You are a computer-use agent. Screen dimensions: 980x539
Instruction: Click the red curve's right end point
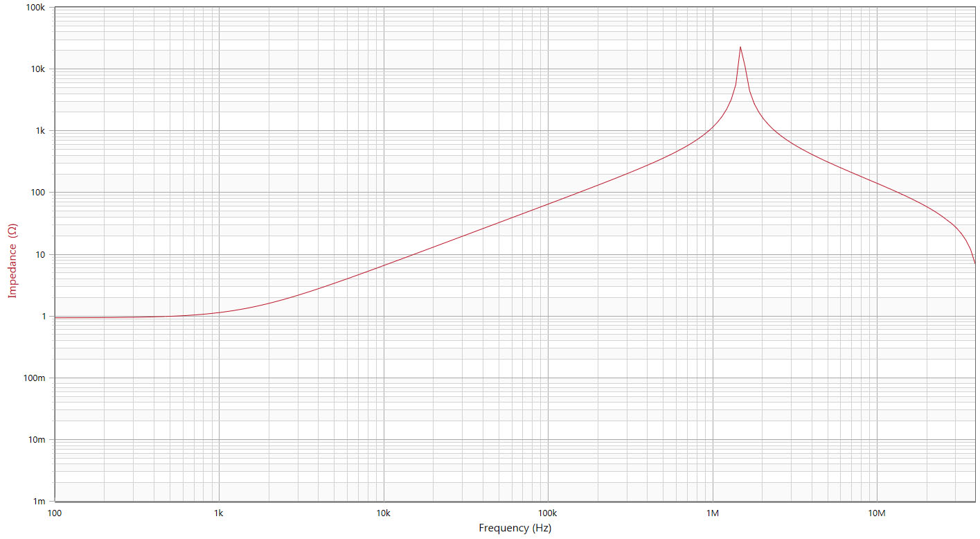pos(974,263)
